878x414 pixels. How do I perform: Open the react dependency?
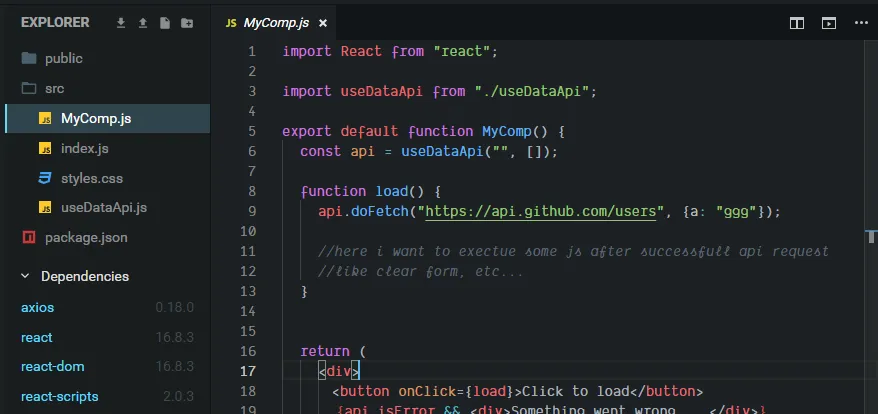(36, 337)
